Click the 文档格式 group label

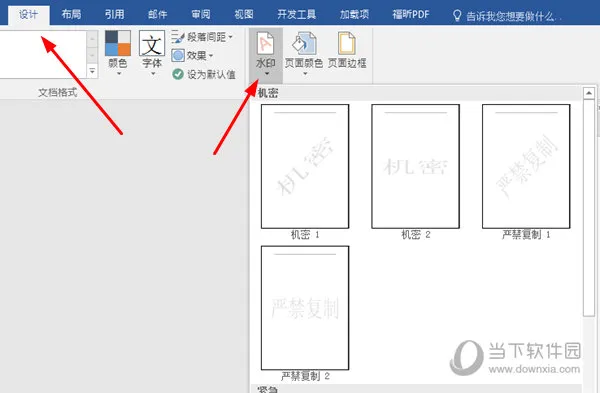tap(58, 92)
